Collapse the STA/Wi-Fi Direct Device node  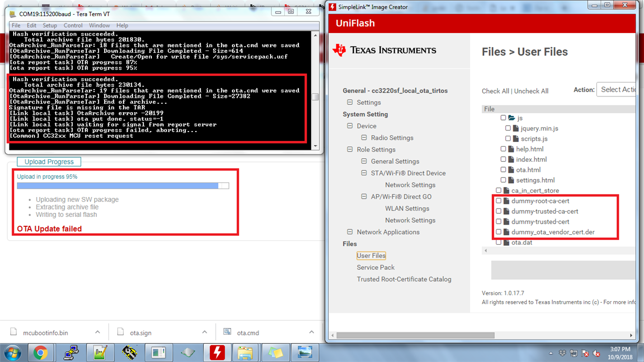(x=364, y=173)
